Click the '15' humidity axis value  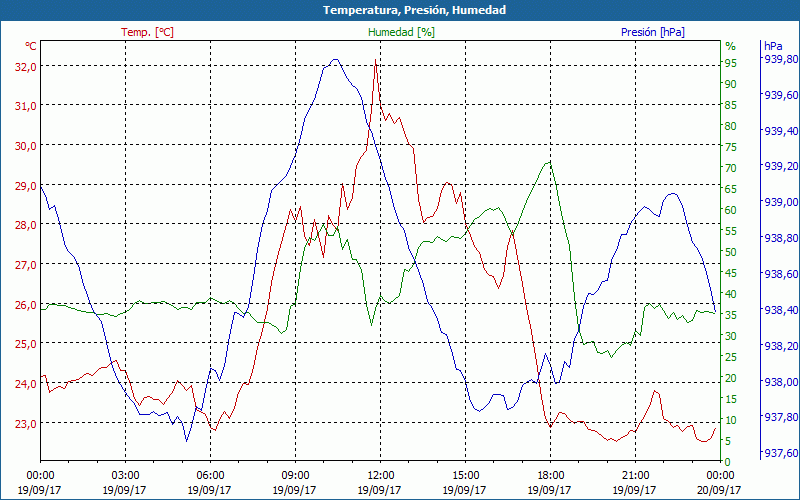point(731,399)
